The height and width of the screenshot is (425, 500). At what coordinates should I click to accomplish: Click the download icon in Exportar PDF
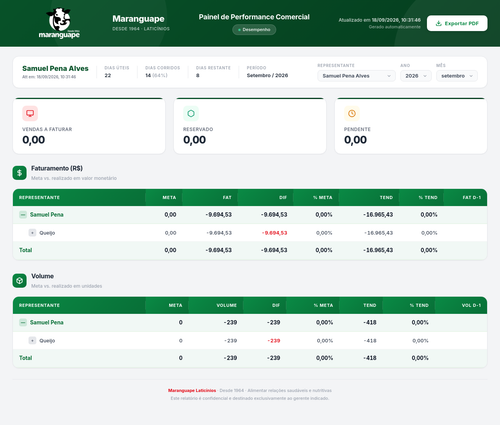pyautogui.click(x=439, y=23)
